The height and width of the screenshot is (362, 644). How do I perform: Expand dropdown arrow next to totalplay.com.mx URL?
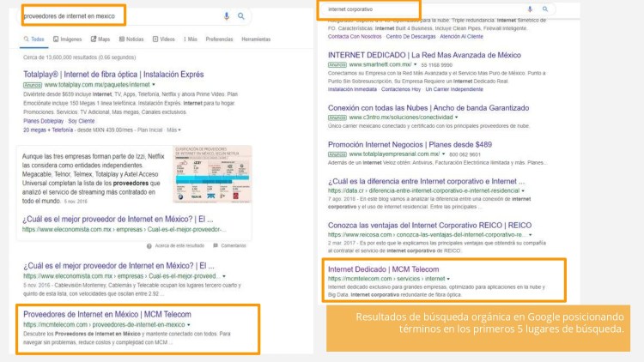153,85
